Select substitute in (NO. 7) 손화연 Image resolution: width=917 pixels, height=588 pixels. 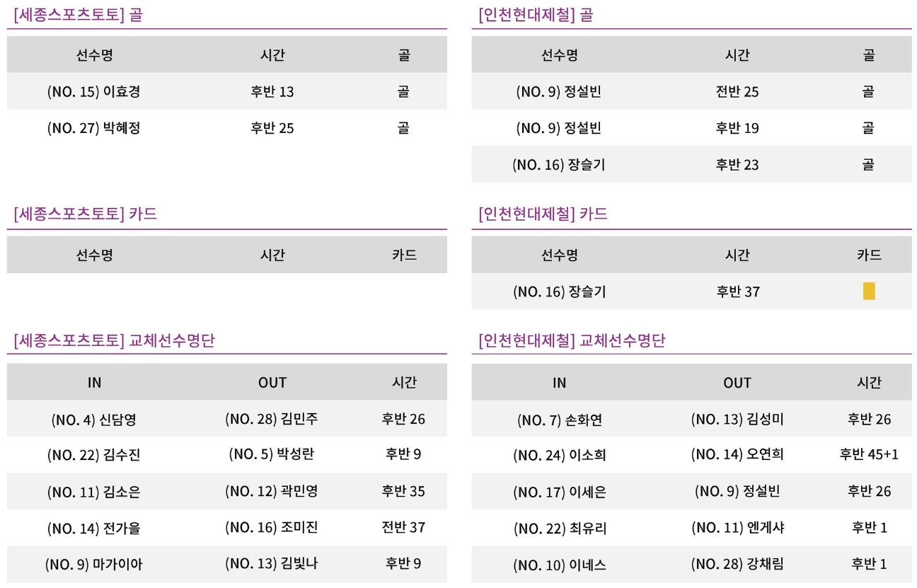559,419
